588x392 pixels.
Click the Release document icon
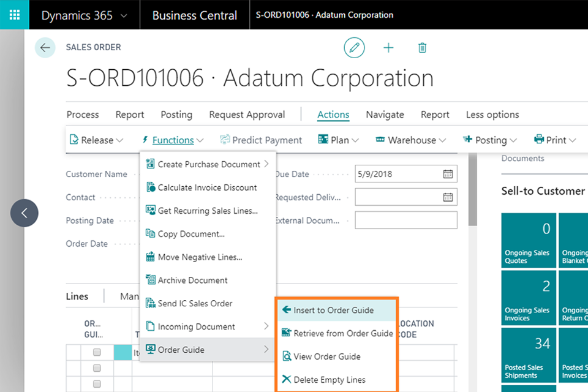74,140
